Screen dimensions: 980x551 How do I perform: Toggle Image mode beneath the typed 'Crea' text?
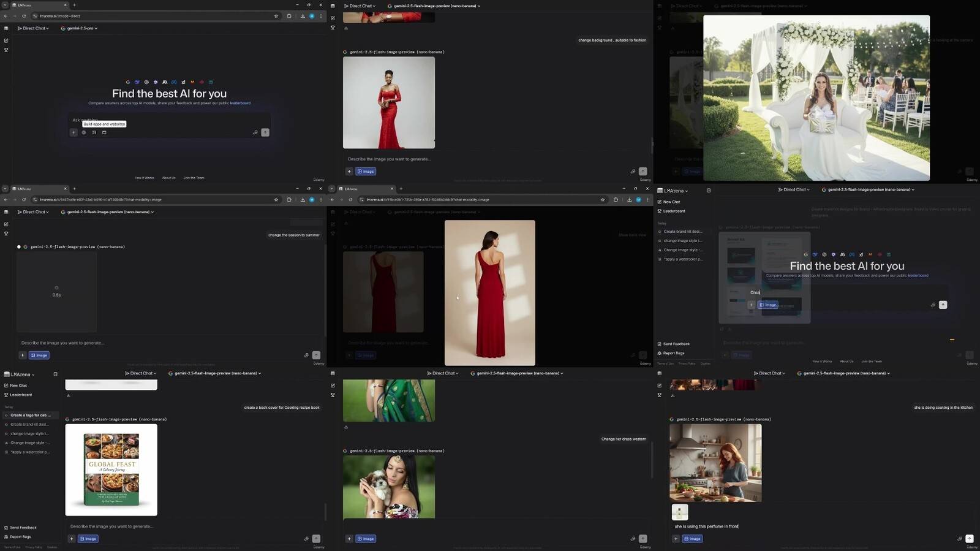point(768,305)
